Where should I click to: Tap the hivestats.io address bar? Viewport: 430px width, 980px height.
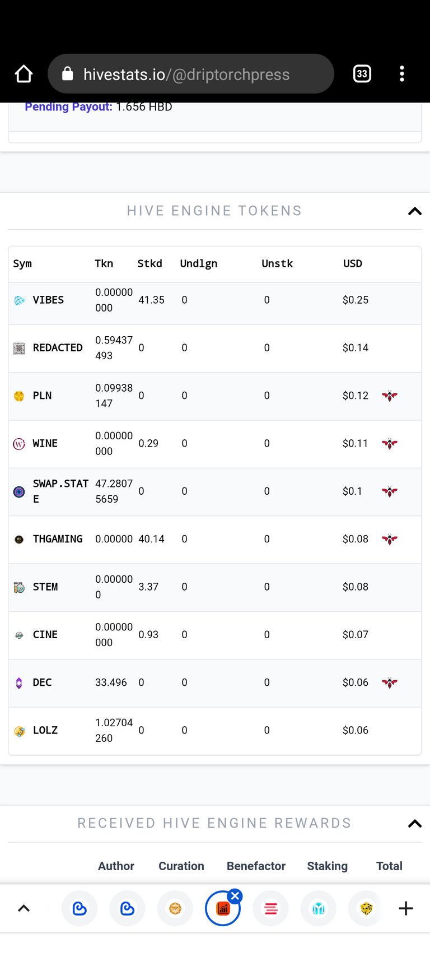click(191, 74)
